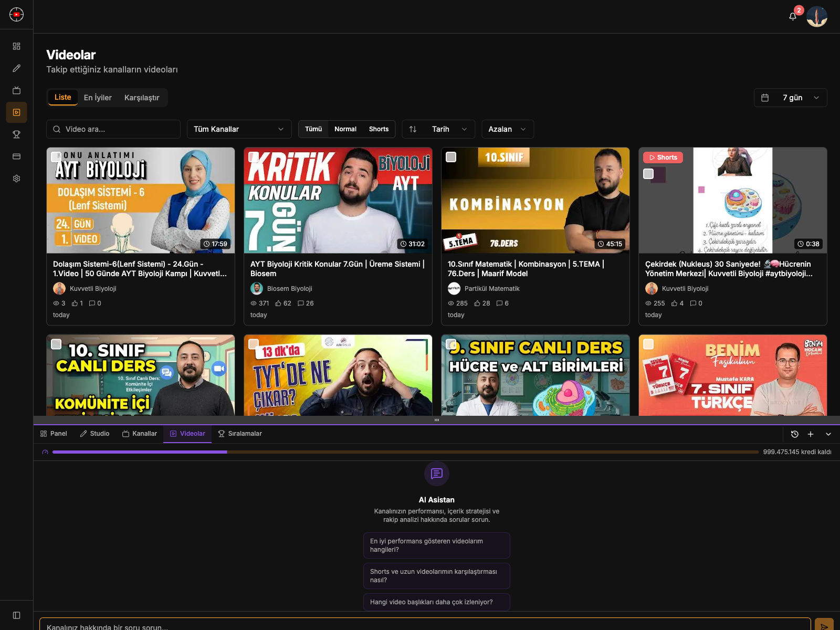
Task: Open the dashboard grid icon in sidebar
Action: tap(16, 46)
